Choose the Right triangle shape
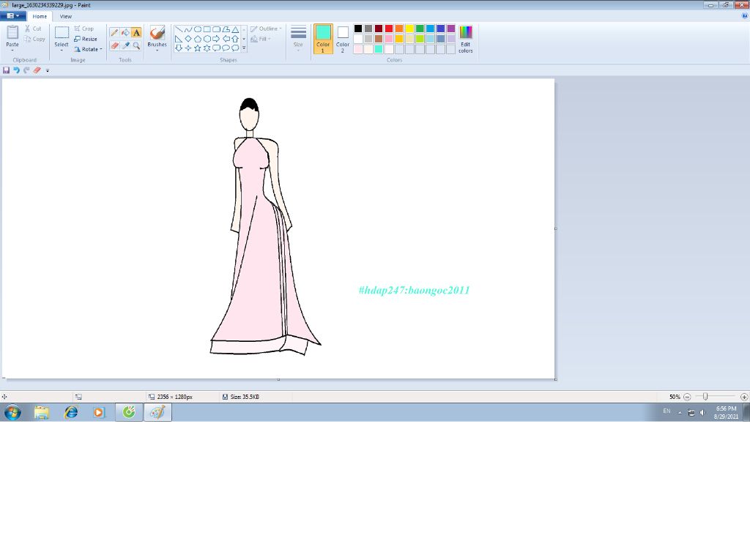The height and width of the screenshot is (560, 750). 179,39
